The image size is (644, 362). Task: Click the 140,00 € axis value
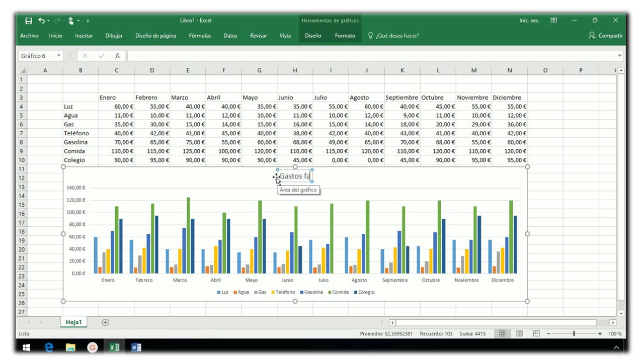(x=76, y=188)
